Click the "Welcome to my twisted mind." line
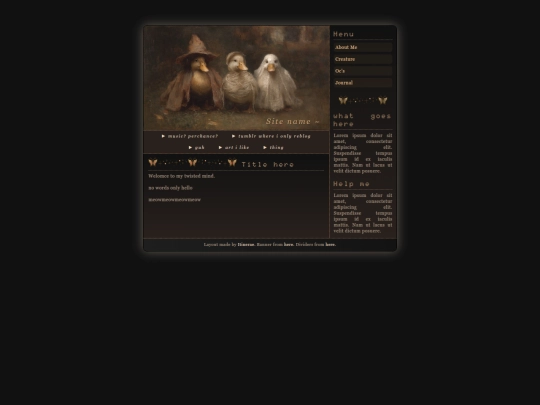 click(181, 176)
